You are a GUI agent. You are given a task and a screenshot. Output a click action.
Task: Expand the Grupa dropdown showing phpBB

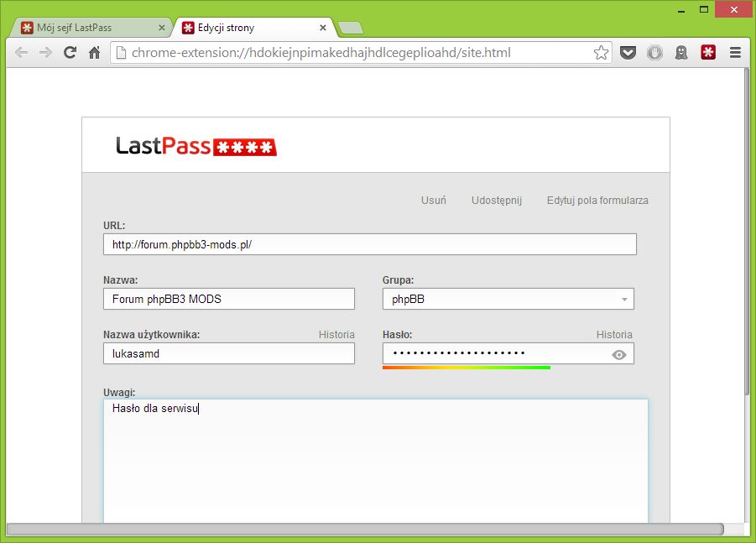pos(508,299)
